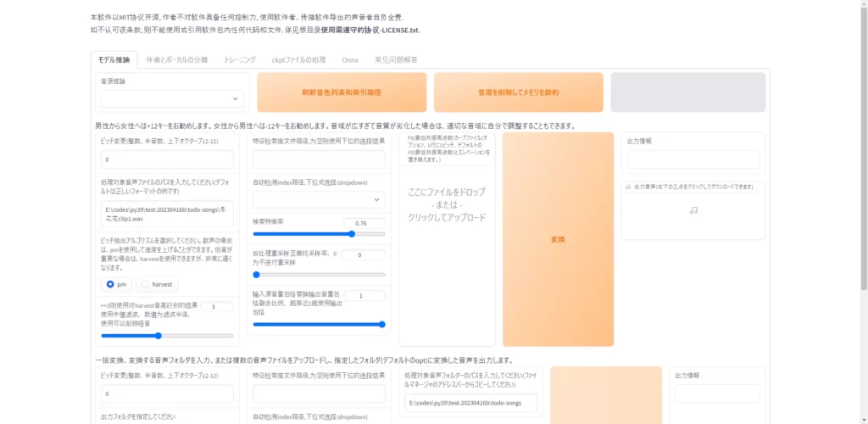Screen dimensions: 868x424
Task: Go to the ckptファイルの処理 tab
Action: click(299, 60)
